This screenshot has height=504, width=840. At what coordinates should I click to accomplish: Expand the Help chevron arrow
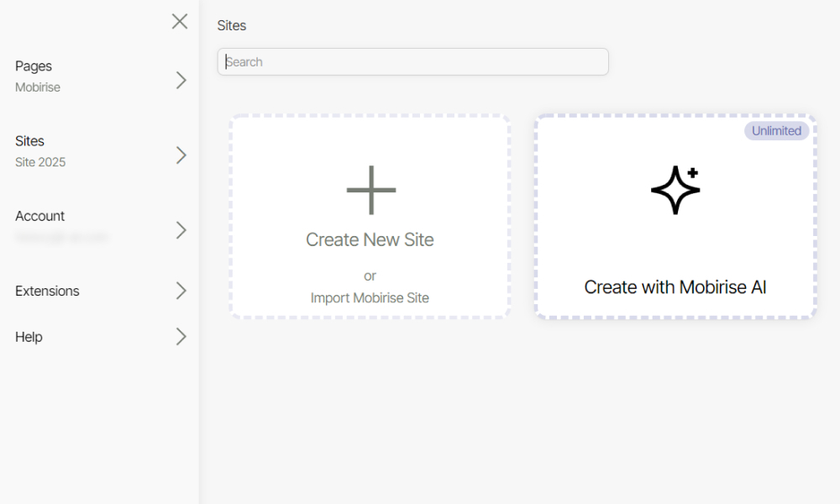(x=181, y=337)
